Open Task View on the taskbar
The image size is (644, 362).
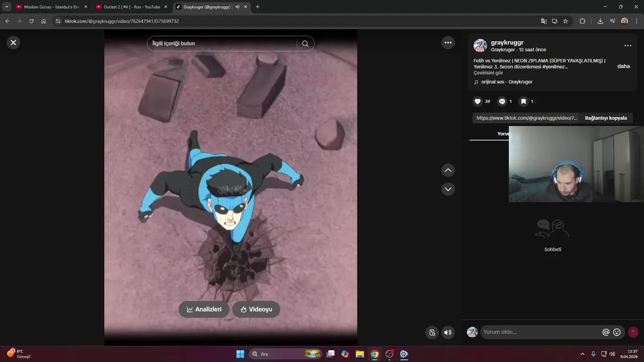(x=331, y=354)
